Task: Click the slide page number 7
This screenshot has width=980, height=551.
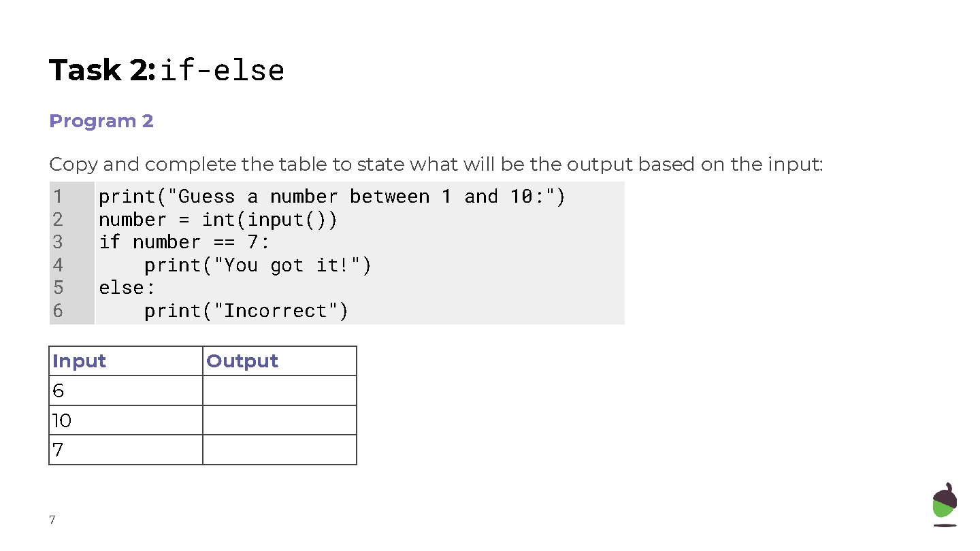Action: click(52, 520)
